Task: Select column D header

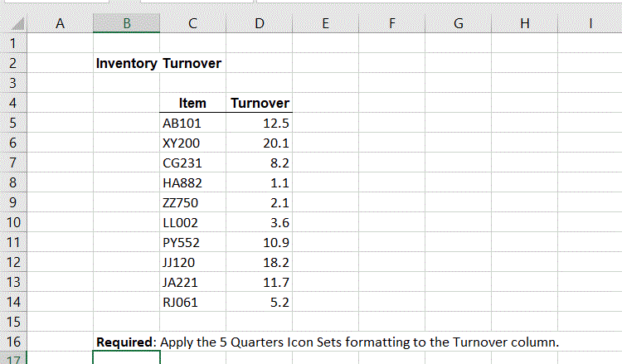Action: pyautogui.click(x=259, y=23)
